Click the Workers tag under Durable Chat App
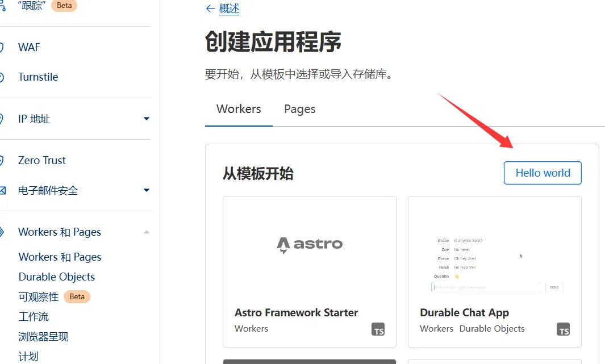This screenshot has width=605, height=364. point(436,329)
